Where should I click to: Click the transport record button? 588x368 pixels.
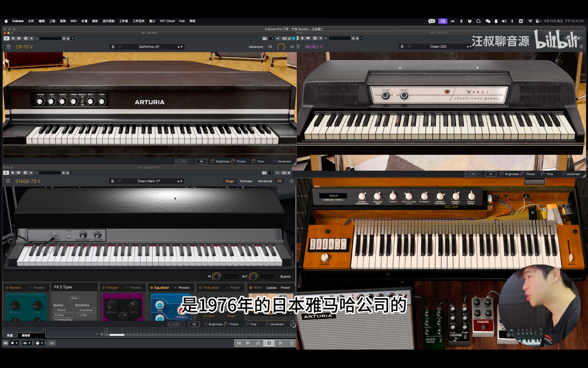click(292, 343)
